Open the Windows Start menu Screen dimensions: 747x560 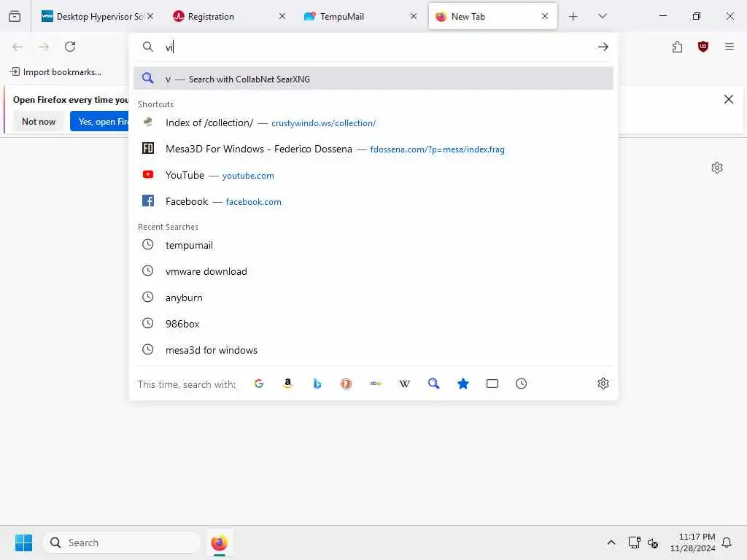[23, 542]
